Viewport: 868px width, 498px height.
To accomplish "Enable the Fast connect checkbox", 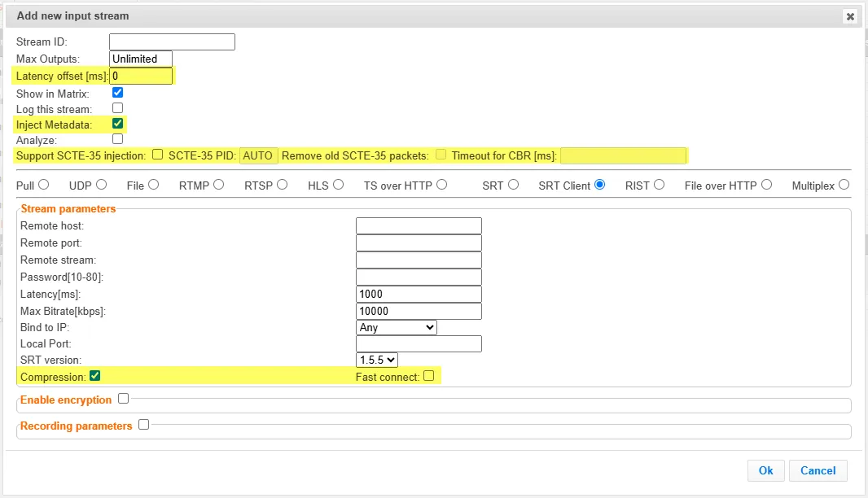I will (429, 376).
